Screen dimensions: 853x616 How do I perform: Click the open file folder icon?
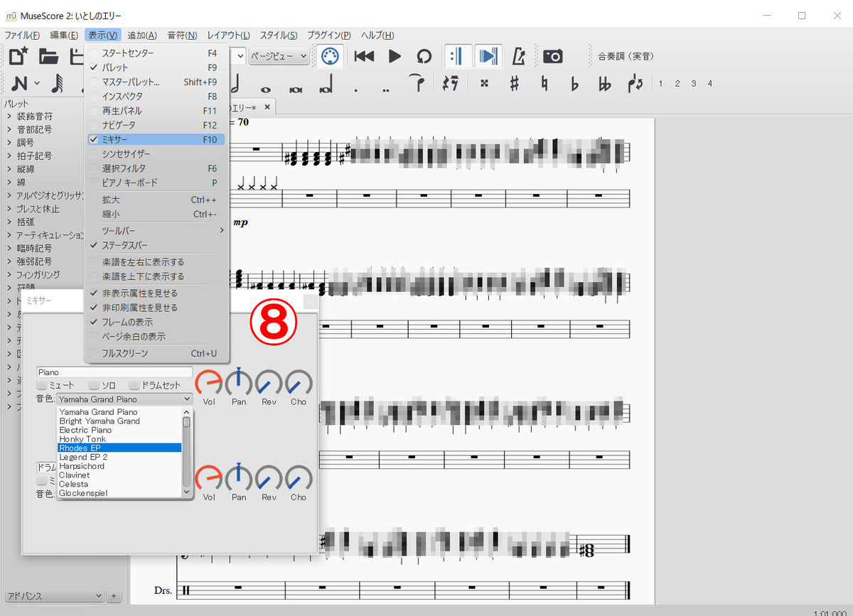pyautogui.click(x=48, y=56)
